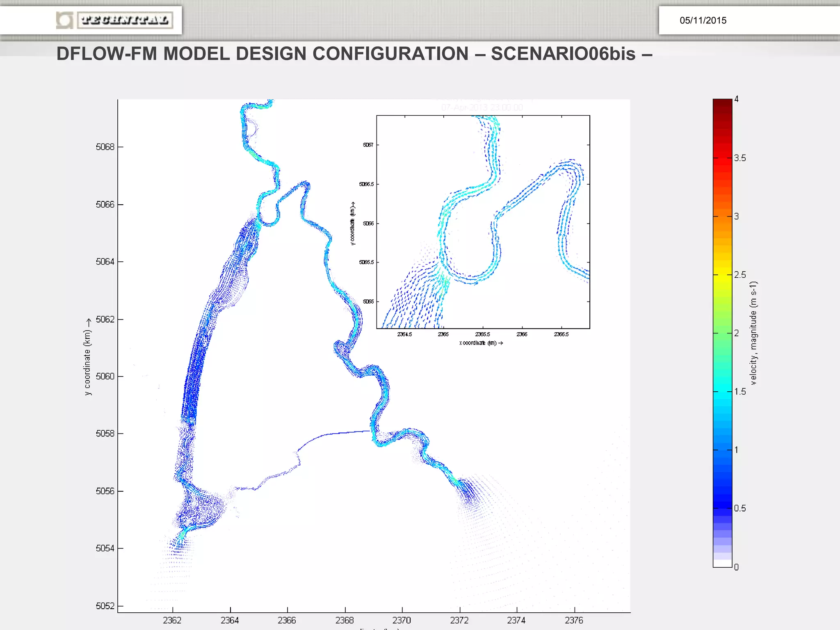Click x-axis tick label 2374
The width and height of the screenshot is (840, 630).
pos(516,620)
